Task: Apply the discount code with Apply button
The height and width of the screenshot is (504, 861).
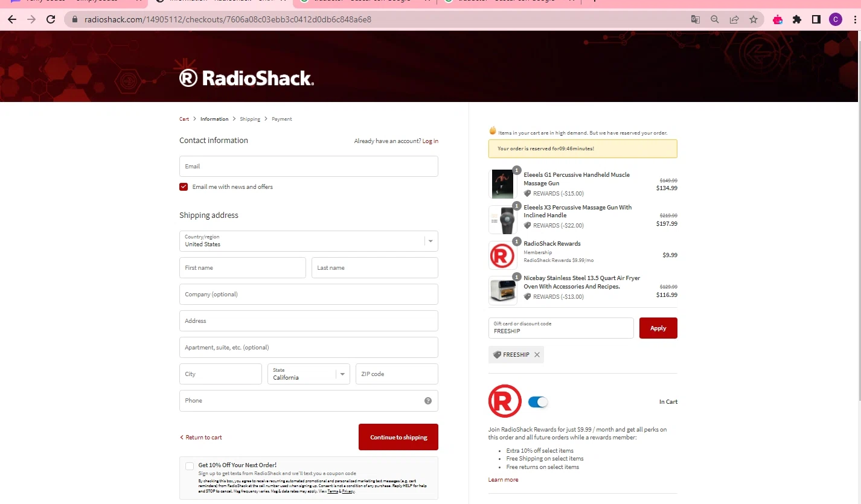Action: 658,328
